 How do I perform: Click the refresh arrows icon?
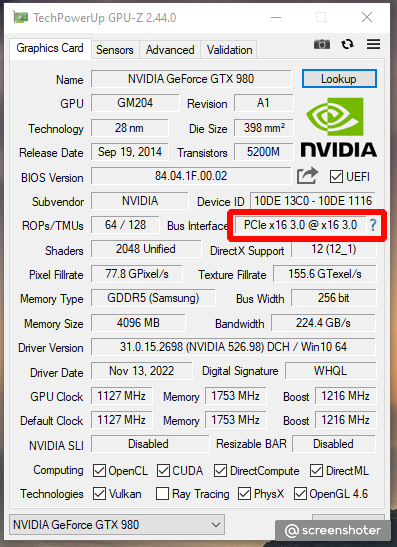click(x=347, y=44)
